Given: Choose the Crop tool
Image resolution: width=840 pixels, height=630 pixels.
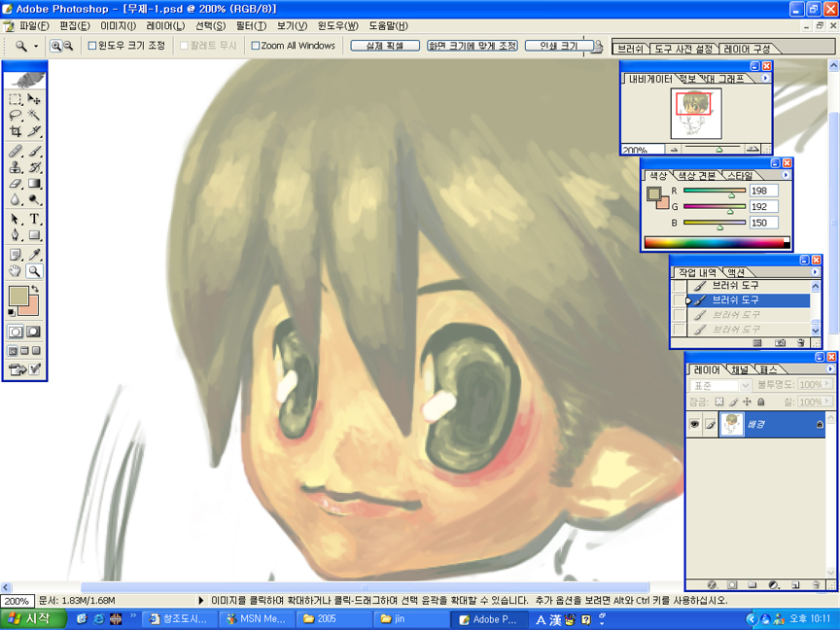Looking at the screenshot, I should click(16, 130).
